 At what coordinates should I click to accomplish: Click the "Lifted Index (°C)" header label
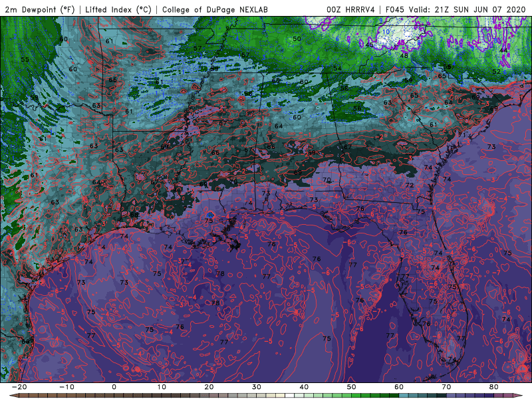[x=118, y=9]
